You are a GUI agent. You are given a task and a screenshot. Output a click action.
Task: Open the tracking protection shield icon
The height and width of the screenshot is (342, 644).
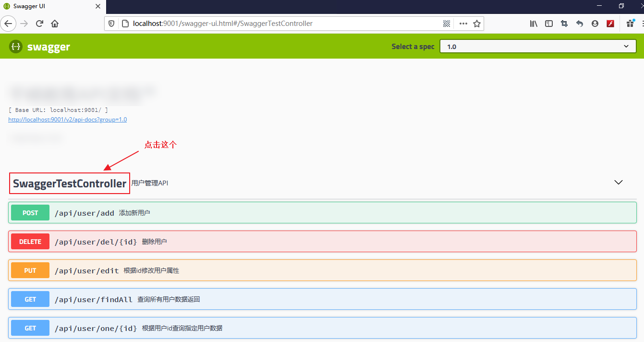tap(111, 23)
